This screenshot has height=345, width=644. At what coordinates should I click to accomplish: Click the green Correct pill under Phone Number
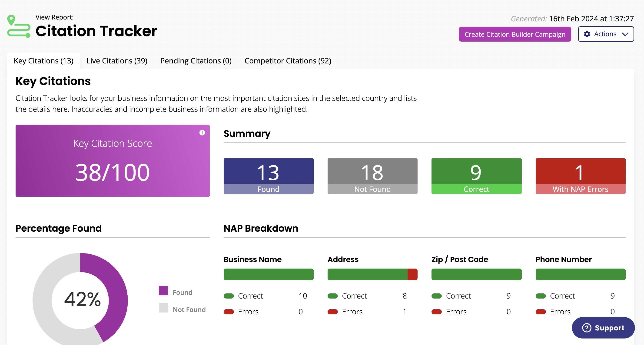click(541, 296)
